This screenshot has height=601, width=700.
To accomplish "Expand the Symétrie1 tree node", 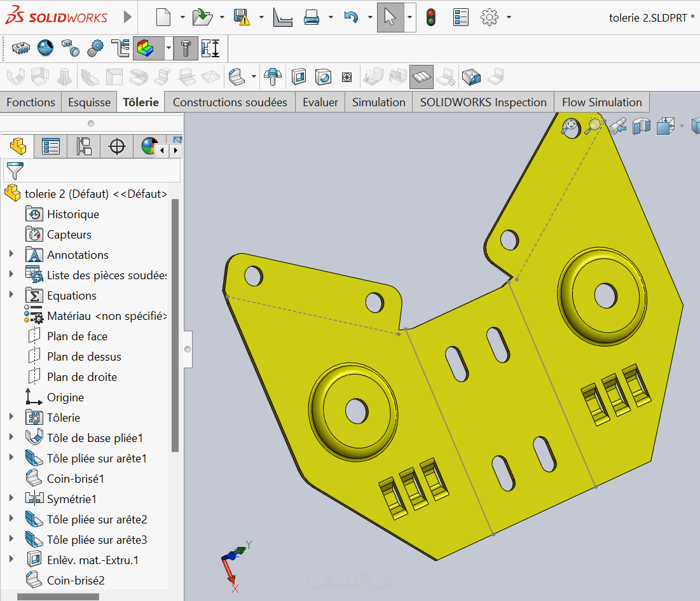I will pyautogui.click(x=11, y=499).
